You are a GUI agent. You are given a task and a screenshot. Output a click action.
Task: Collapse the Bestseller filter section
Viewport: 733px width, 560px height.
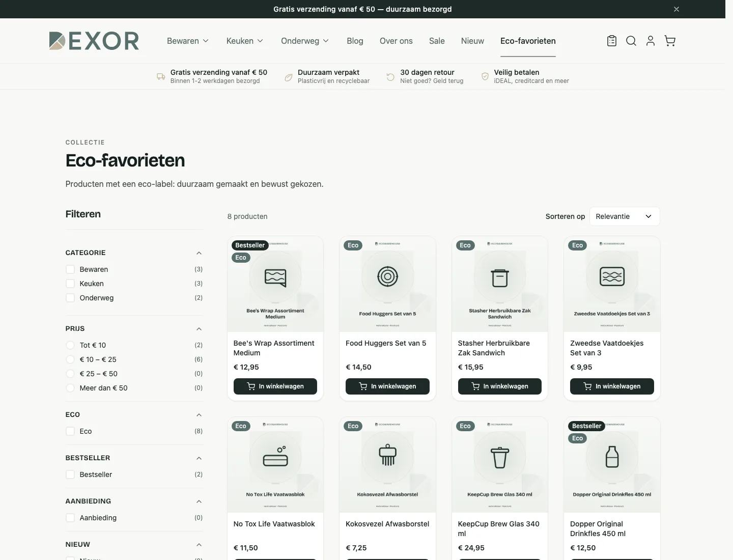pyautogui.click(x=199, y=458)
